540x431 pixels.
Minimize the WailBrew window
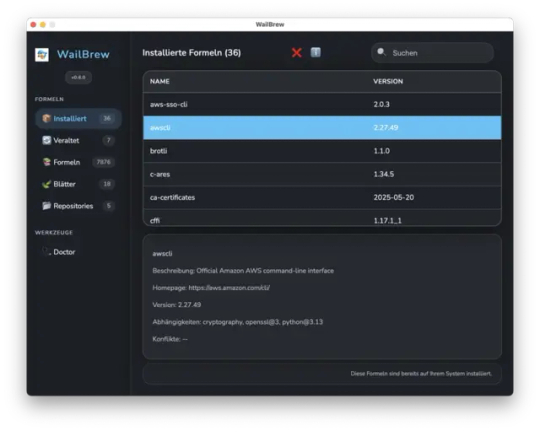(x=43, y=24)
